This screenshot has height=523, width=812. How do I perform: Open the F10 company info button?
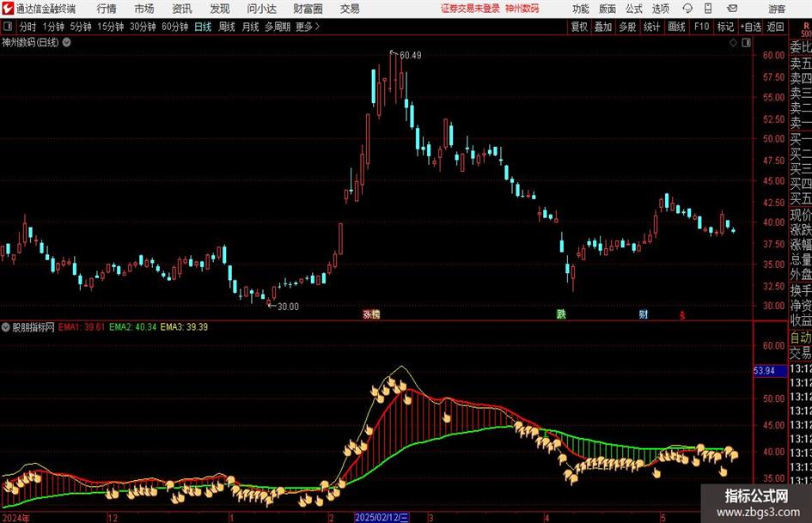(x=701, y=27)
